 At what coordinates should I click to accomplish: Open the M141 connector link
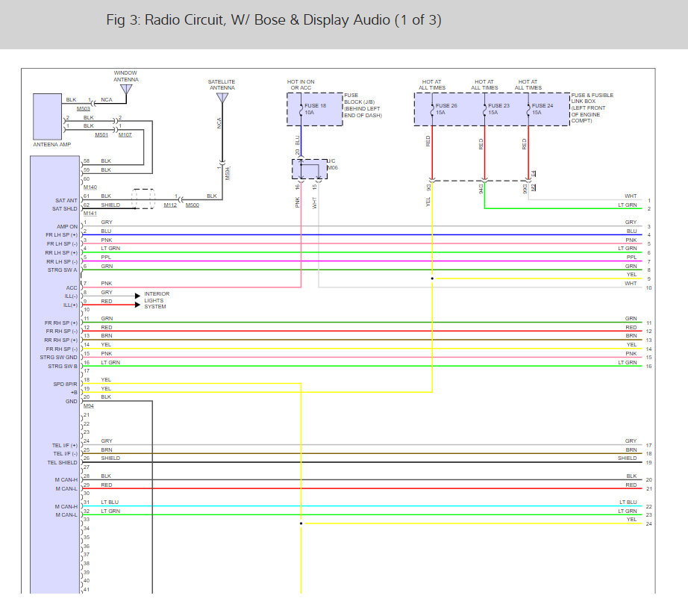coord(89,214)
